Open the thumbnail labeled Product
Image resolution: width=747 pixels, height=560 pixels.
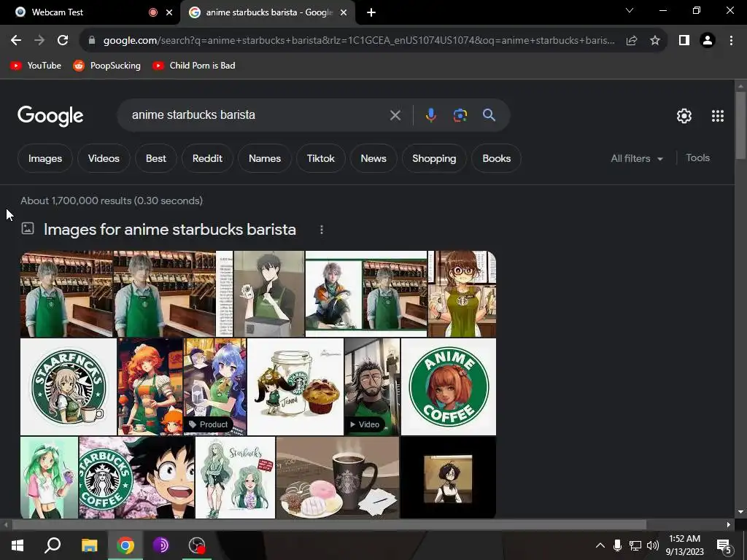click(x=215, y=386)
